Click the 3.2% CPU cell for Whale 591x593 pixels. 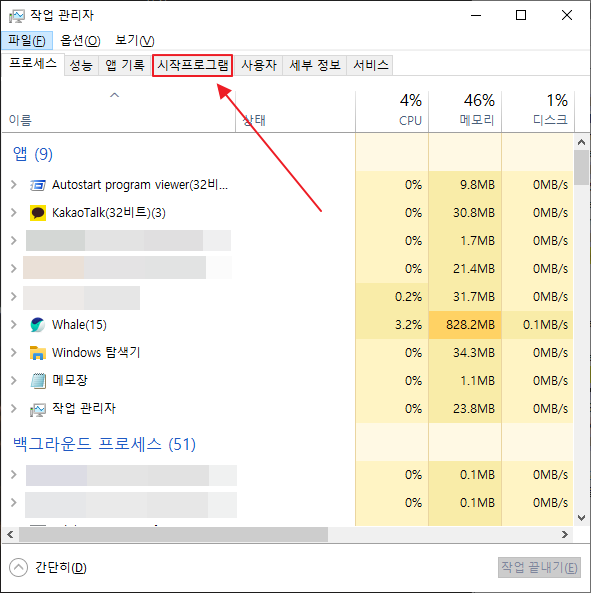pyautogui.click(x=392, y=325)
